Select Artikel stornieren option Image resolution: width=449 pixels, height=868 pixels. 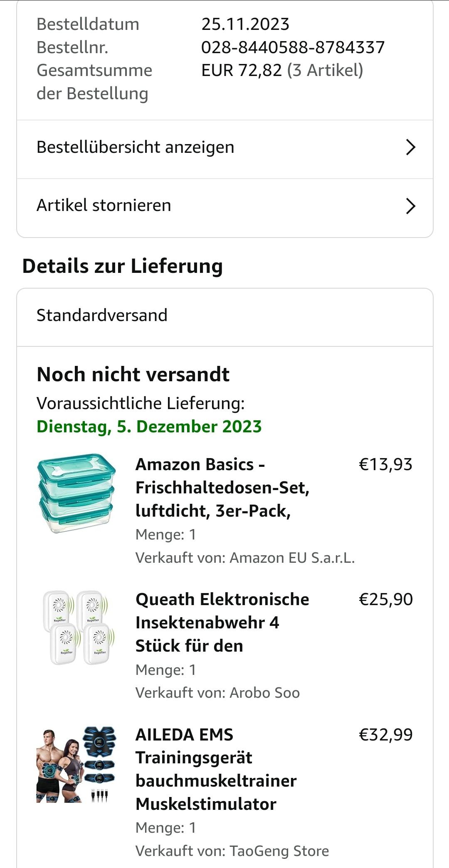click(x=104, y=206)
